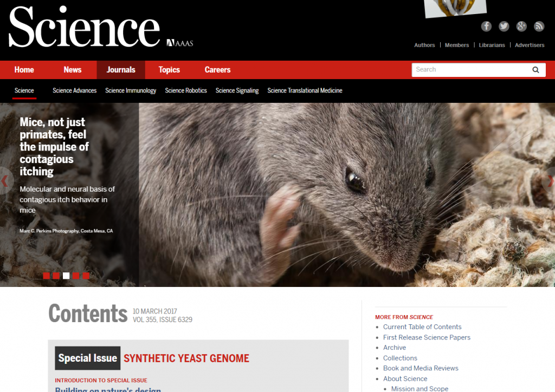
Task: Click the mice contagious itching headline
Action: 54,147
